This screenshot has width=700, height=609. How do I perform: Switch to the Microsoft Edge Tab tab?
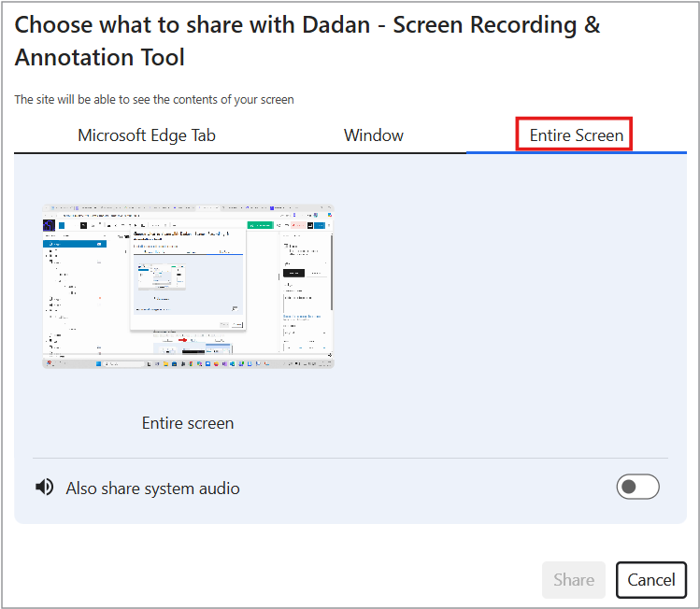[x=147, y=135]
